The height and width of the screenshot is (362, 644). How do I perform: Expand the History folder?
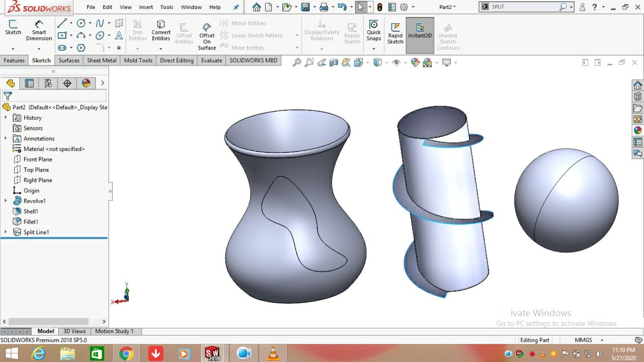coord(6,118)
